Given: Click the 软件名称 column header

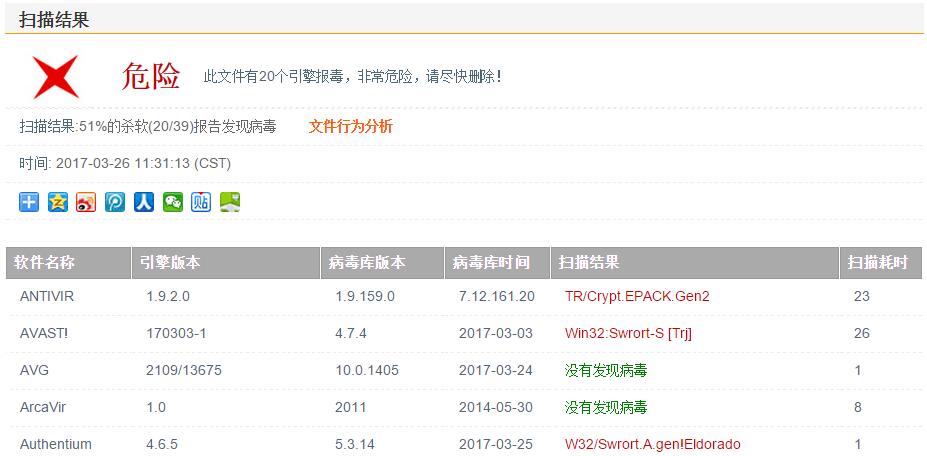Looking at the screenshot, I should tap(68, 263).
